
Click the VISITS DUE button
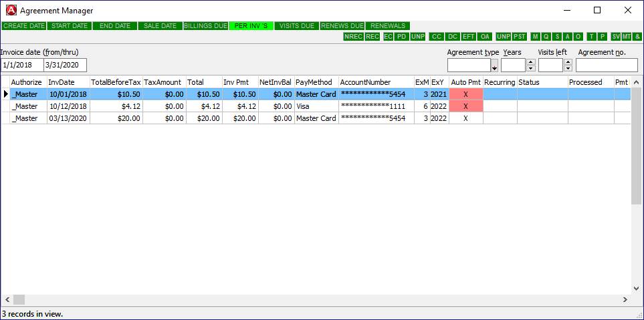point(296,26)
